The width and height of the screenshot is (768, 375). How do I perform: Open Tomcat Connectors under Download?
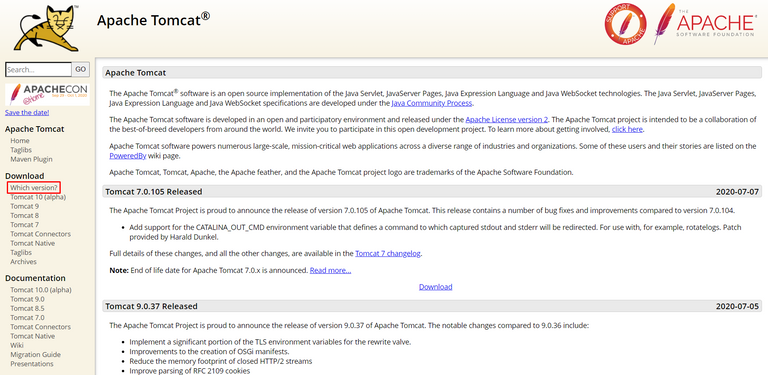coord(40,234)
